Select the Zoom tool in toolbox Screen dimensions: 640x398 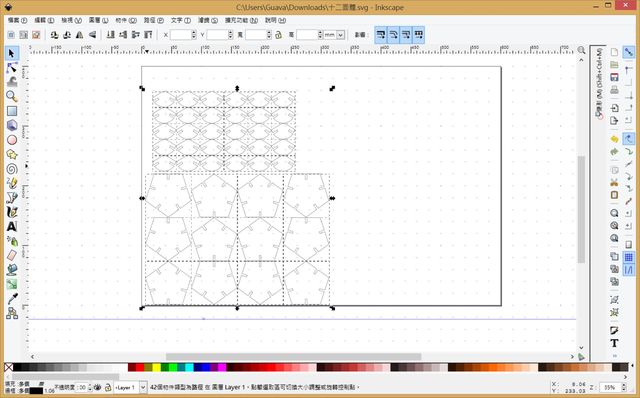(12, 96)
